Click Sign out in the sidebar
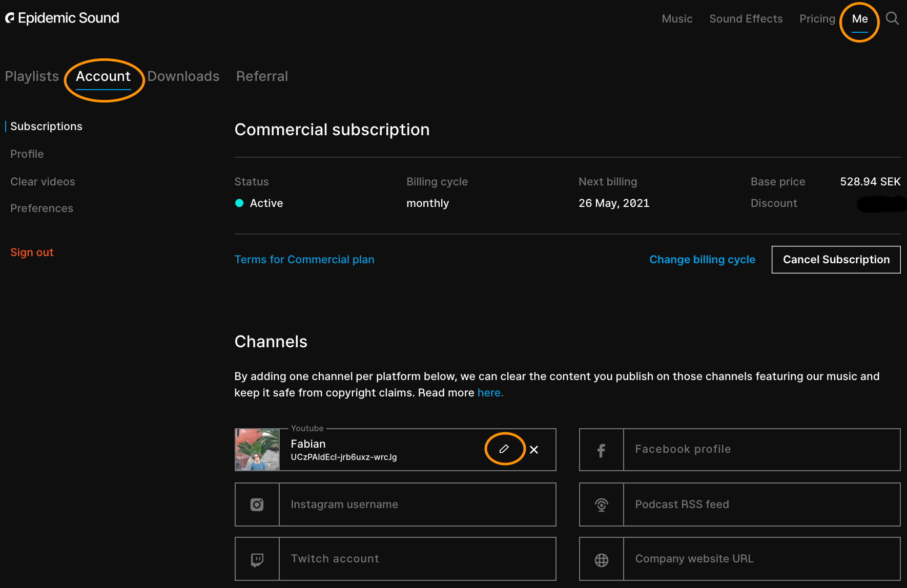The height and width of the screenshot is (588, 907). click(32, 253)
